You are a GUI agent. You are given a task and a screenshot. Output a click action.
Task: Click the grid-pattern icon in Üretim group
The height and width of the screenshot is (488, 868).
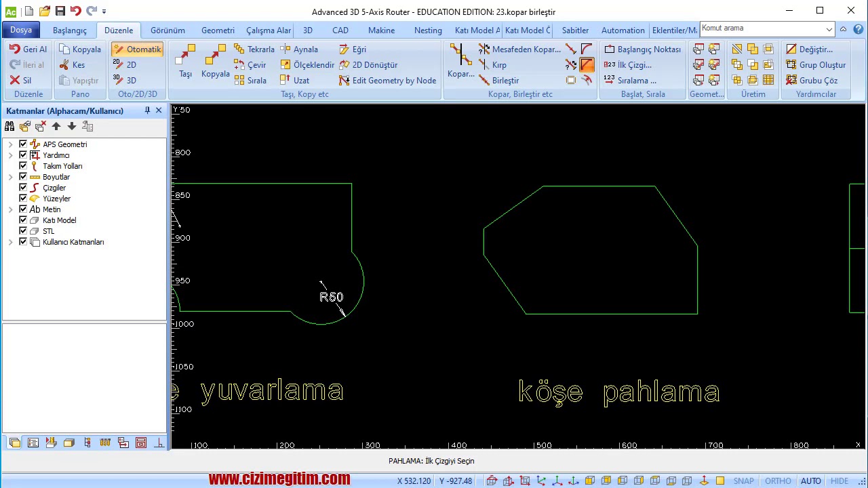tap(768, 81)
